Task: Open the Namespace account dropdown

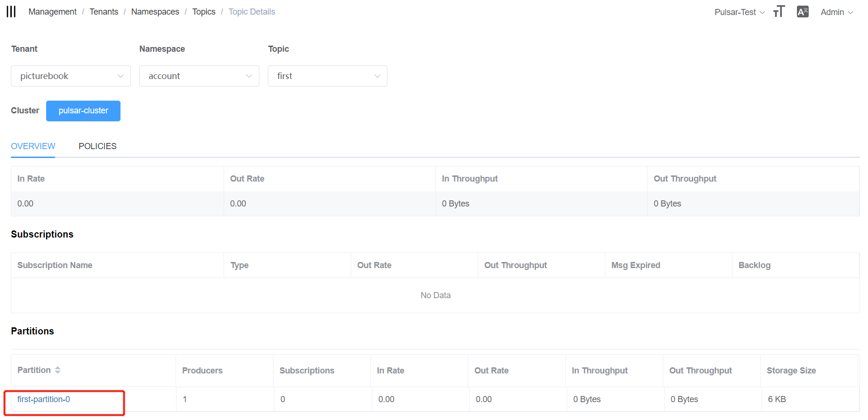Action: pos(199,76)
